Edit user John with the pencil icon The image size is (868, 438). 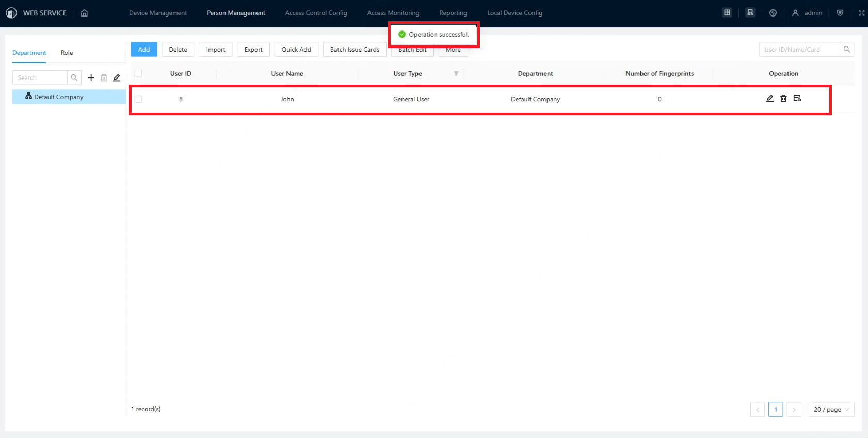pyautogui.click(x=770, y=98)
